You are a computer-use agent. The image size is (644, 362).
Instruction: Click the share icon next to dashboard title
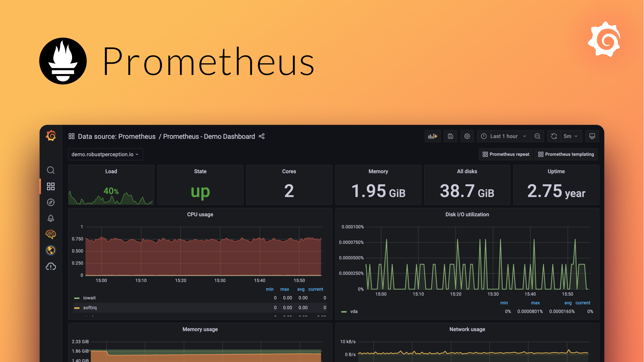pos(261,136)
